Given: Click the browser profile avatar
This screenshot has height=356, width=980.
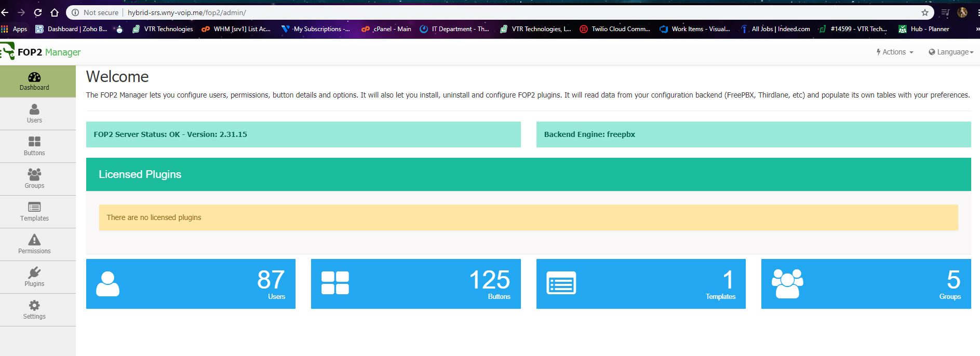Looking at the screenshot, I should 962,12.
